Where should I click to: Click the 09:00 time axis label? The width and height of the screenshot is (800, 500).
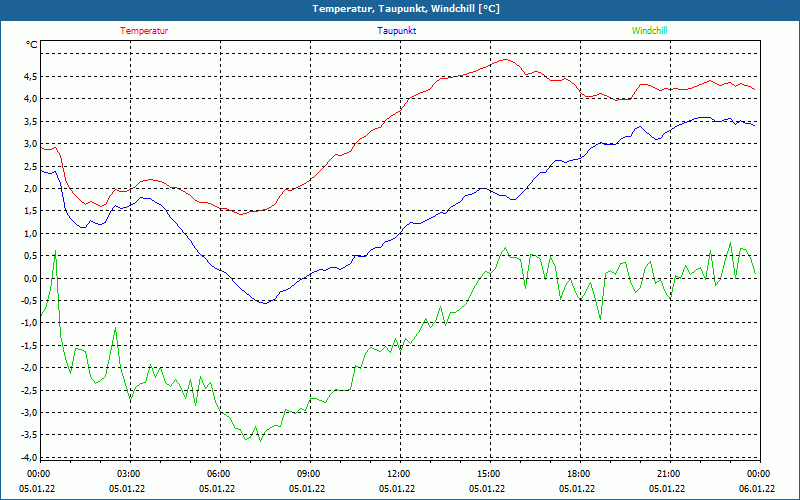click(x=308, y=474)
